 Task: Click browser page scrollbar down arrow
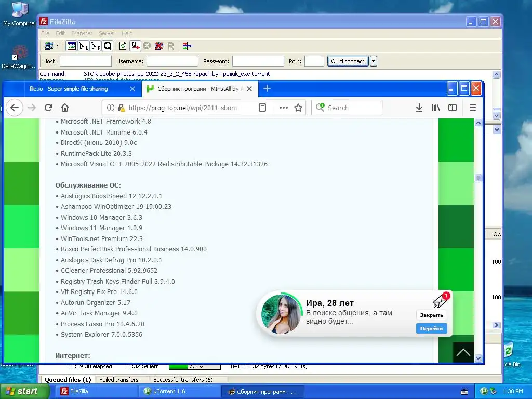tap(478, 358)
